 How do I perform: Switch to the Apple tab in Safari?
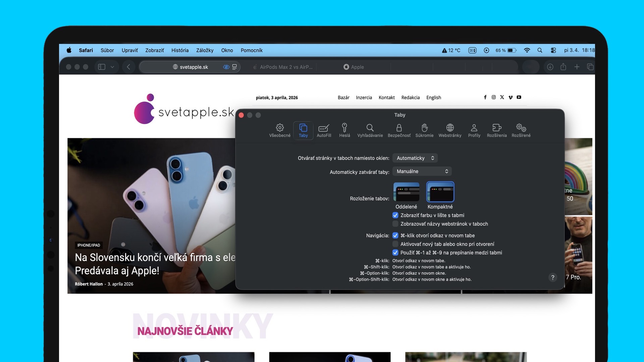tap(354, 67)
